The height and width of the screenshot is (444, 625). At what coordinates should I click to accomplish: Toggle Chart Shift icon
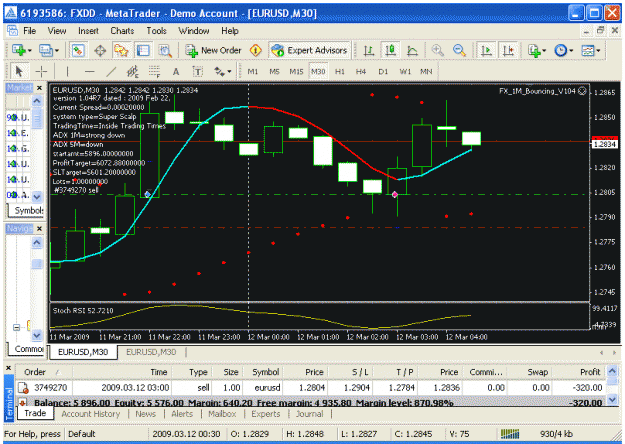tap(508, 51)
